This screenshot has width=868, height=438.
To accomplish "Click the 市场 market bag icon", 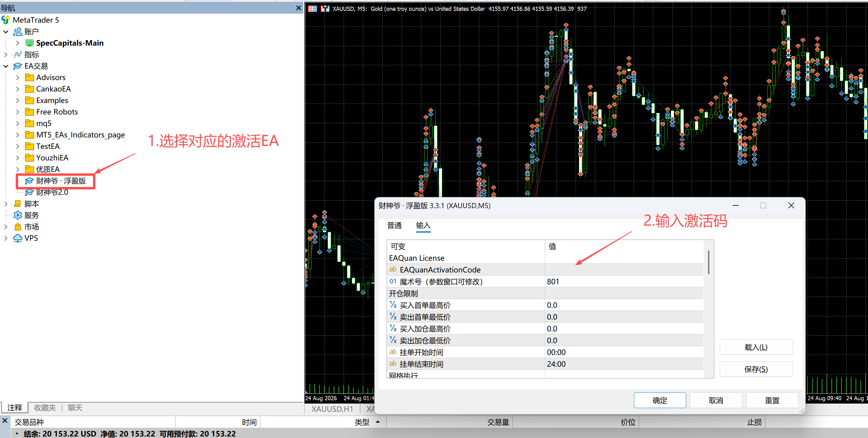I will 18,227.
